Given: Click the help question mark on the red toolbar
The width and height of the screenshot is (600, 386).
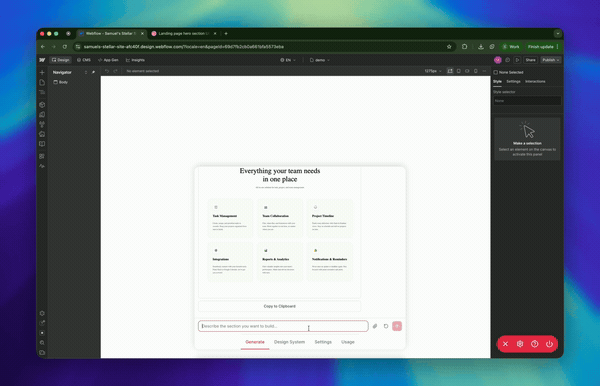Looking at the screenshot, I should [535, 344].
